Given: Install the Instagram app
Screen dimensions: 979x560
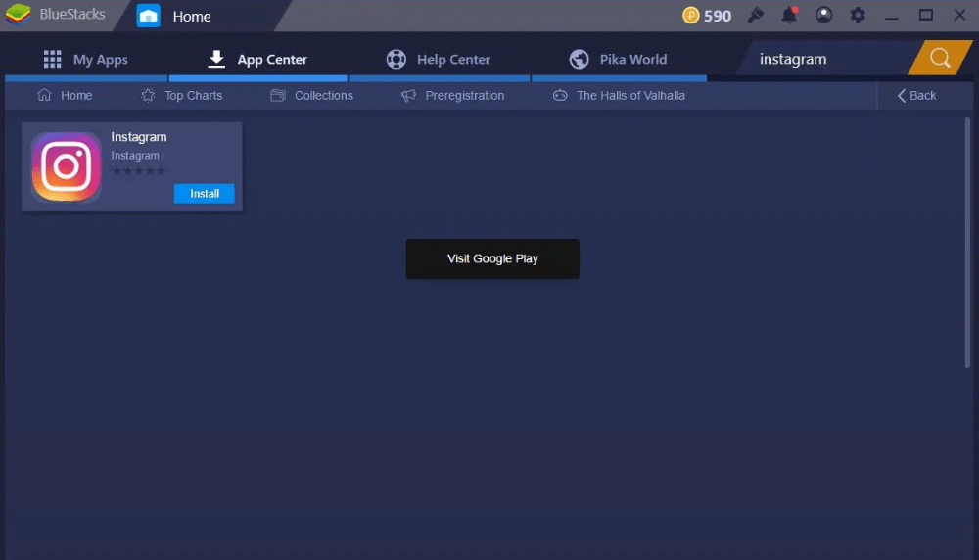Looking at the screenshot, I should pyautogui.click(x=205, y=194).
